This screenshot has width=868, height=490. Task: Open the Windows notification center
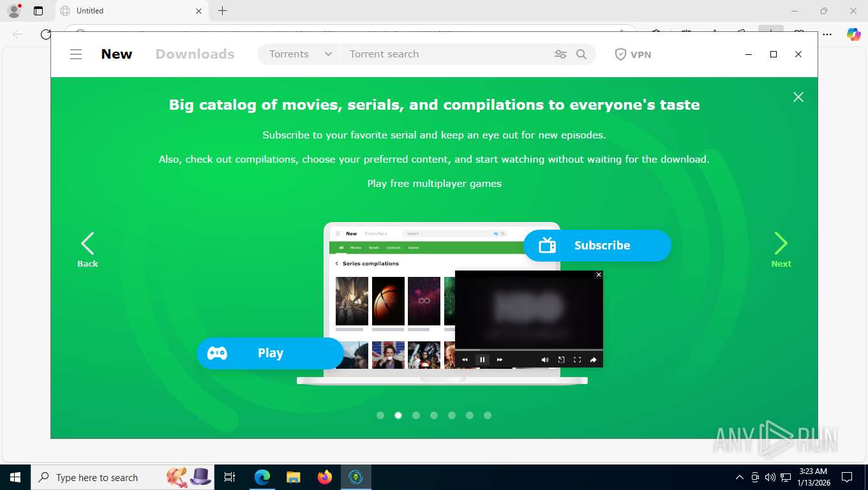tap(847, 477)
